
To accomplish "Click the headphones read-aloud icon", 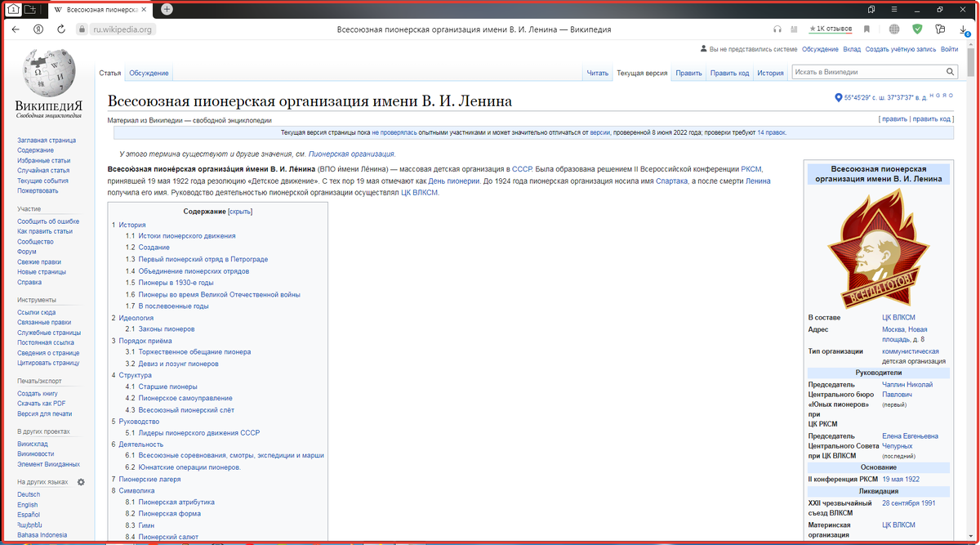I will click(x=777, y=29).
